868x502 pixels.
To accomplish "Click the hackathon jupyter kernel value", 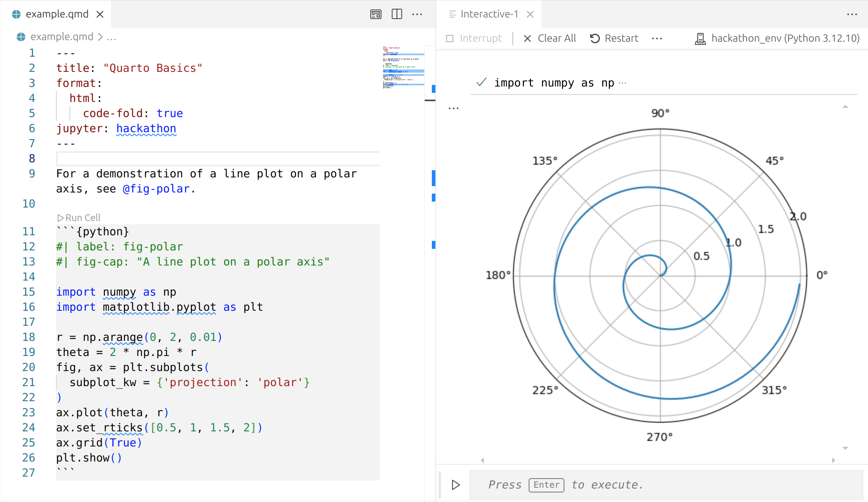I will click(x=146, y=129).
